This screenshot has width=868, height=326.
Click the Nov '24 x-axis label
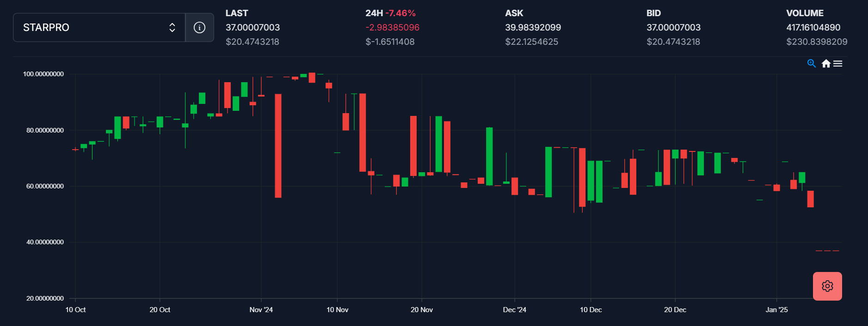pyautogui.click(x=261, y=310)
